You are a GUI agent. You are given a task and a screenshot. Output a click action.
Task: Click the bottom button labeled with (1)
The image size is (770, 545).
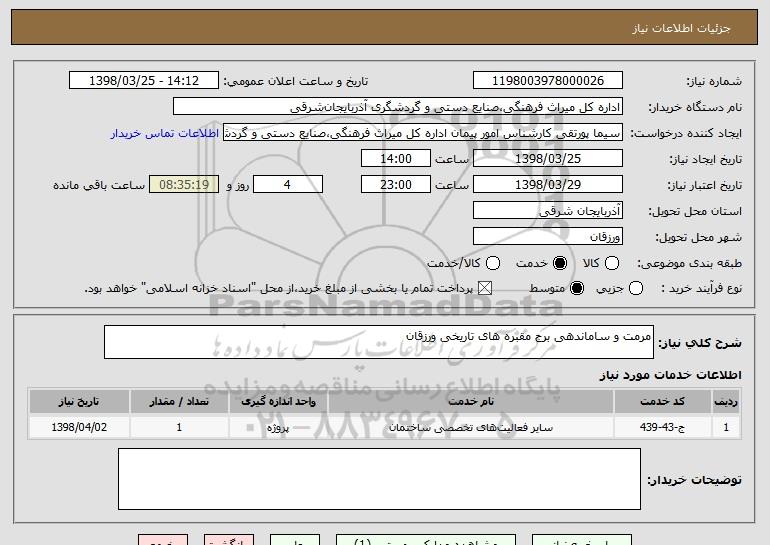[x=426, y=540]
